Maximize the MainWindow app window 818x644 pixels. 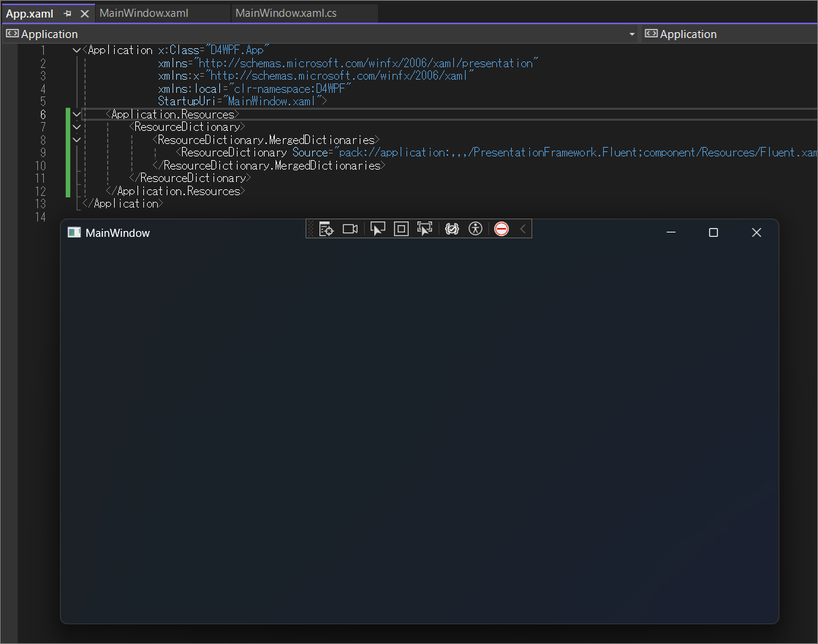point(713,232)
